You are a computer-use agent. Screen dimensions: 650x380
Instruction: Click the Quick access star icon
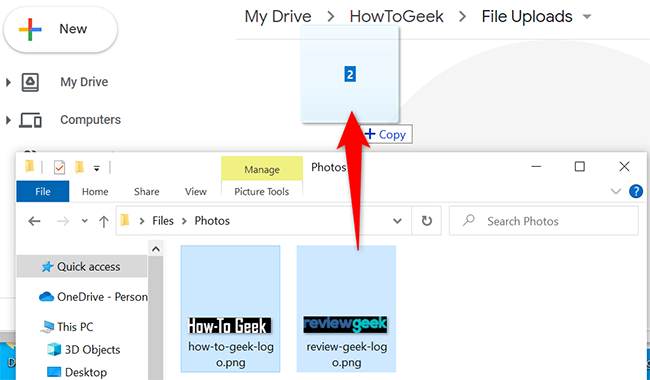pos(47,266)
